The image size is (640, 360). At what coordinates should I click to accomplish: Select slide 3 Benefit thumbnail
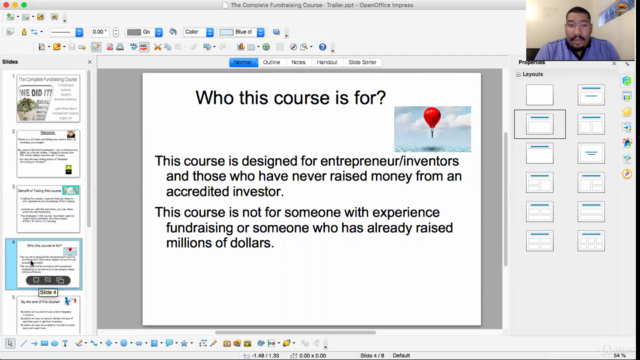click(x=48, y=209)
